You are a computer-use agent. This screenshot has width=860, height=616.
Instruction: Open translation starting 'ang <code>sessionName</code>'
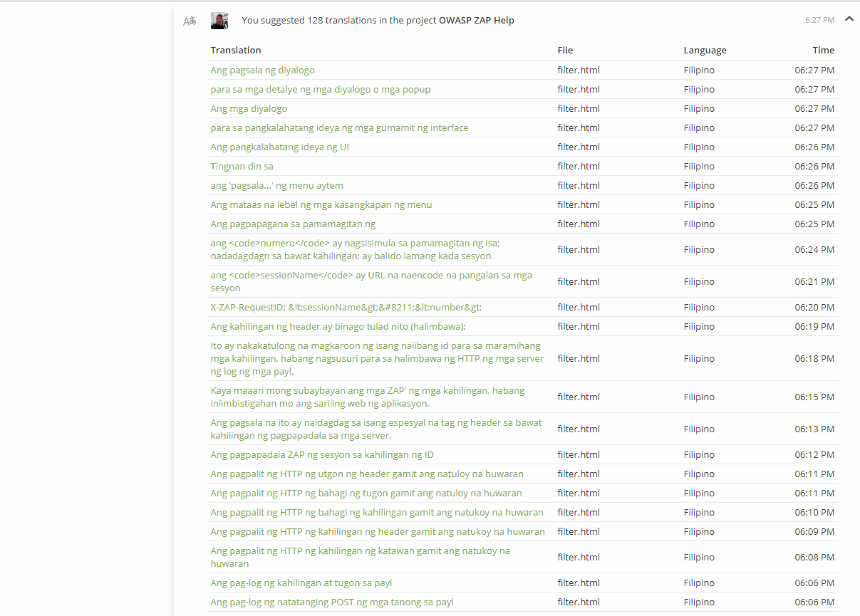point(371,281)
